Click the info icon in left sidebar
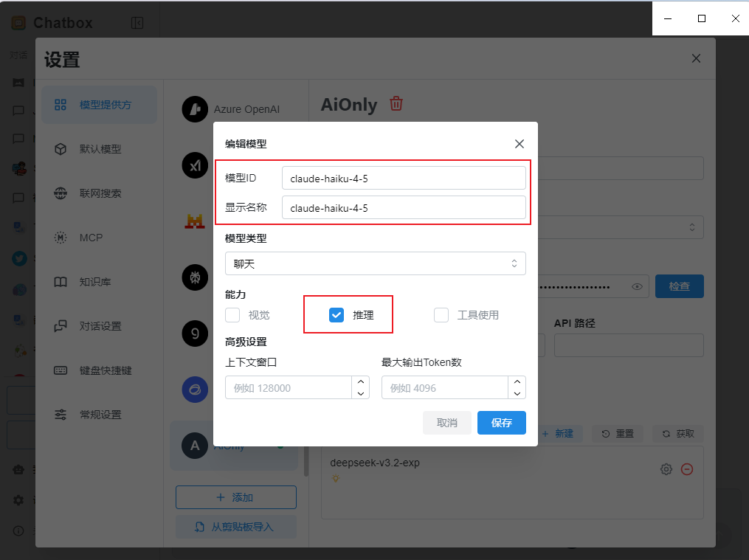Image resolution: width=749 pixels, height=560 pixels. coord(18,531)
